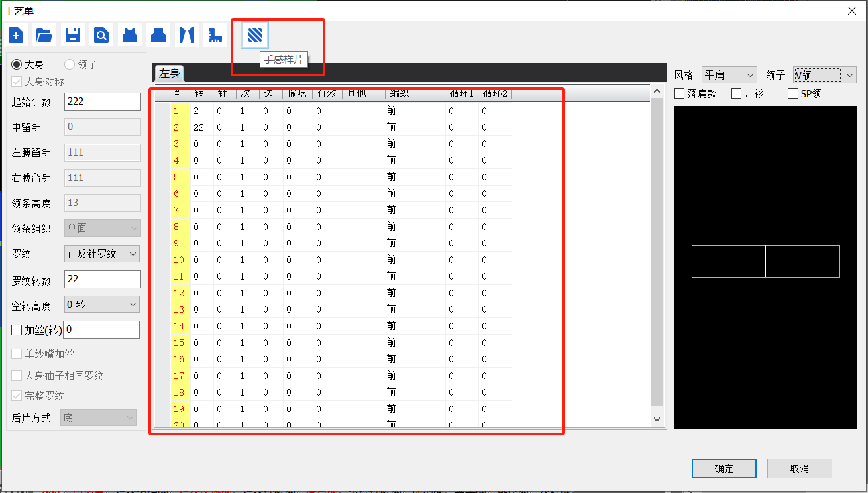Toggle 大身袖子相同罗纹 checkbox
Screen dimensions: 868x493
click(x=17, y=376)
